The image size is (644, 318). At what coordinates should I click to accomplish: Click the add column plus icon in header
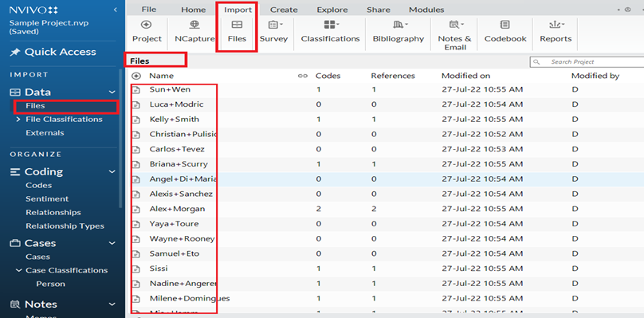(x=136, y=76)
